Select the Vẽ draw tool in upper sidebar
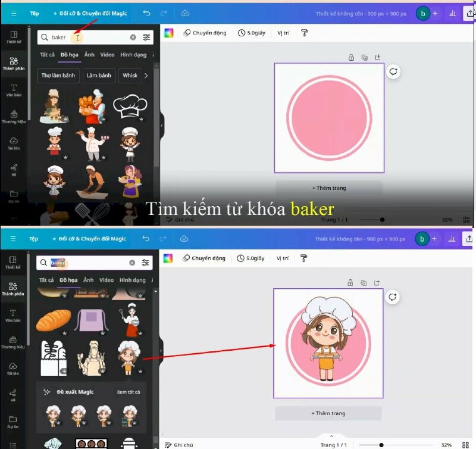Screen dimensions: 476x449 pos(14,169)
